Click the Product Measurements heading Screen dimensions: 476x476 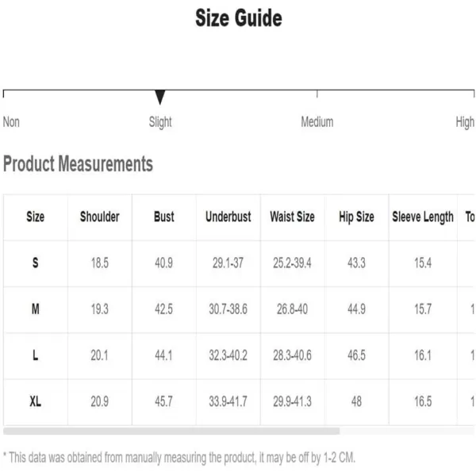(78, 164)
